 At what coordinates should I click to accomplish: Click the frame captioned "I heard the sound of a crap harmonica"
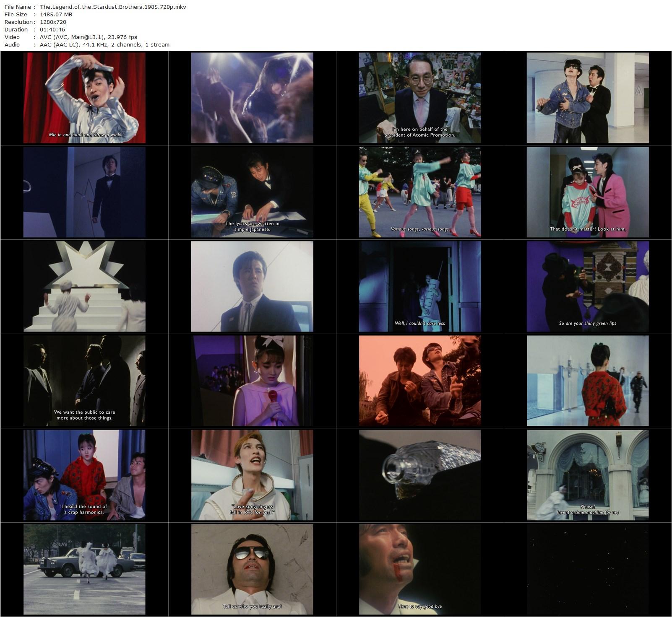tap(84, 475)
